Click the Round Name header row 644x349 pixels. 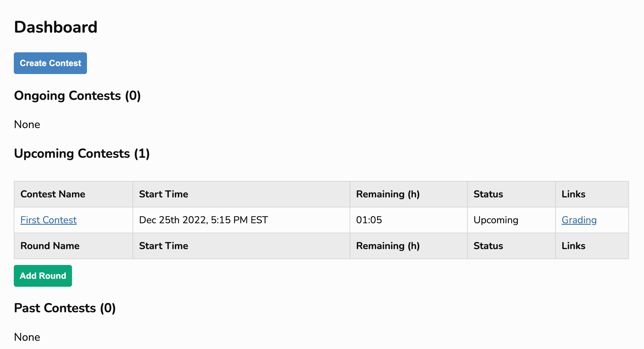point(50,246)
